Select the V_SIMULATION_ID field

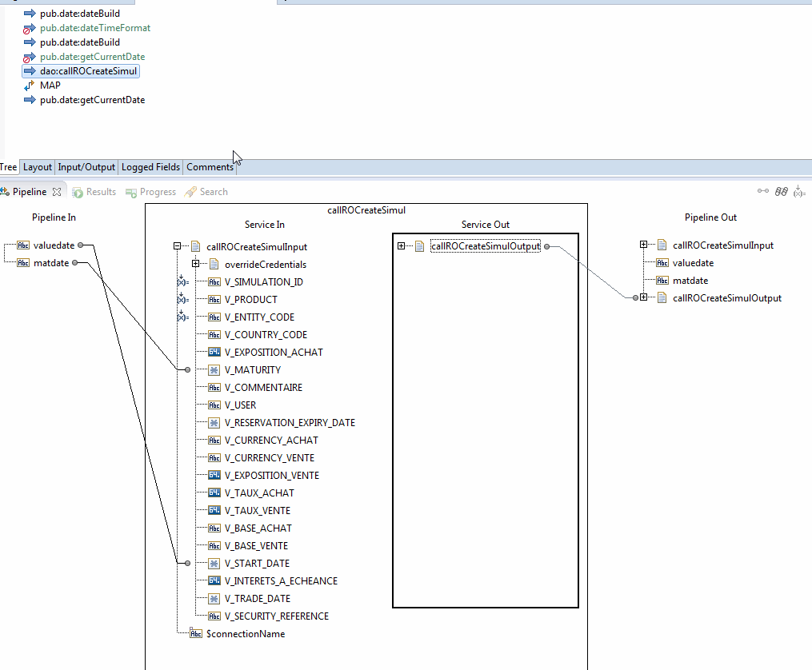point(263,282)
